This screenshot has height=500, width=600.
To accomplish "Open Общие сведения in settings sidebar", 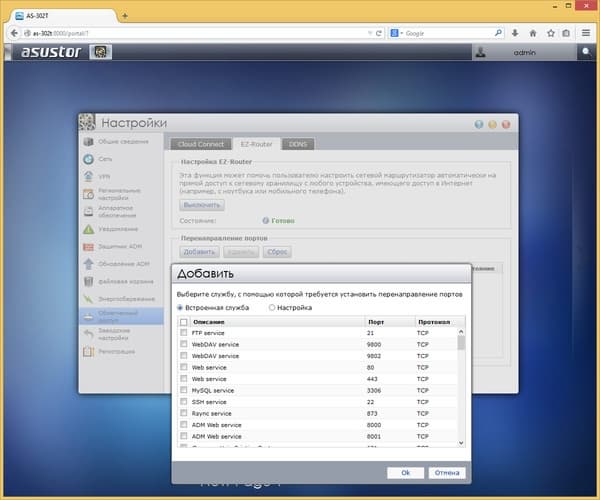I will click(121, 142).
